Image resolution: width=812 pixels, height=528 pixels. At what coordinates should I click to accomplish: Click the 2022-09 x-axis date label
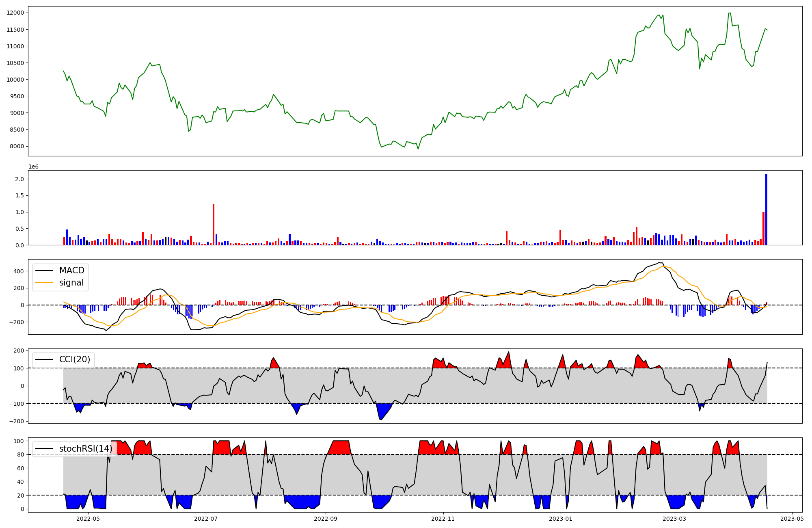click(326, 519)
